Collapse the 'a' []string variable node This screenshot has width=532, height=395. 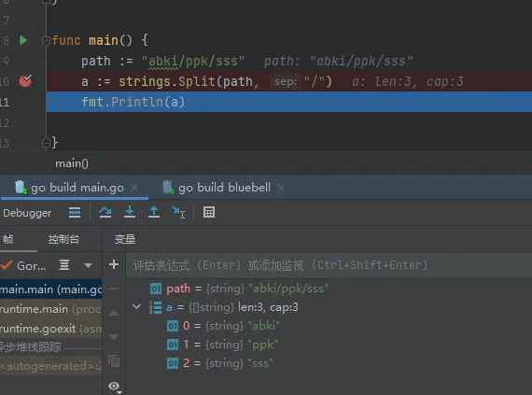tap(136, 307)
